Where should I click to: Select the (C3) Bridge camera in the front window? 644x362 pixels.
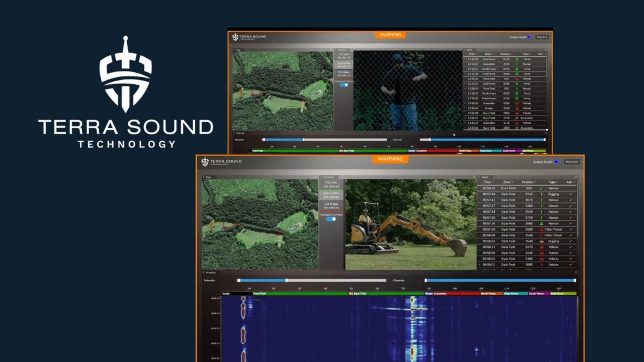(x=331, y=206)
